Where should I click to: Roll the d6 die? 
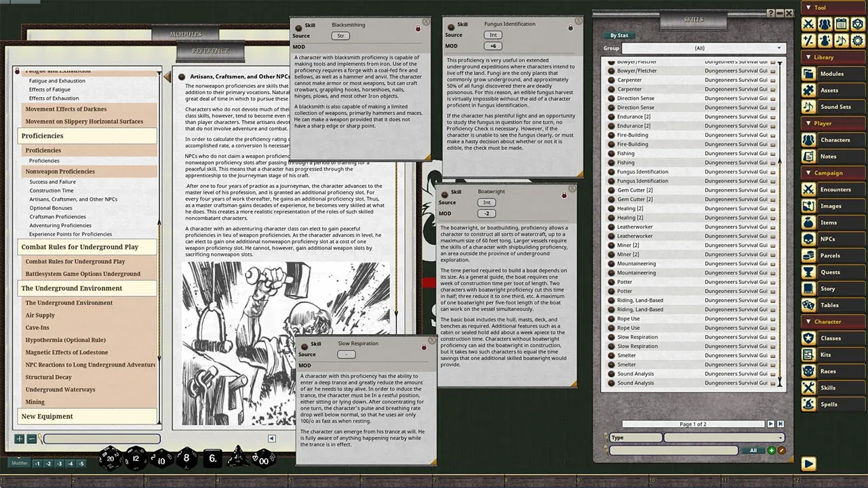(x=212, y=458)
